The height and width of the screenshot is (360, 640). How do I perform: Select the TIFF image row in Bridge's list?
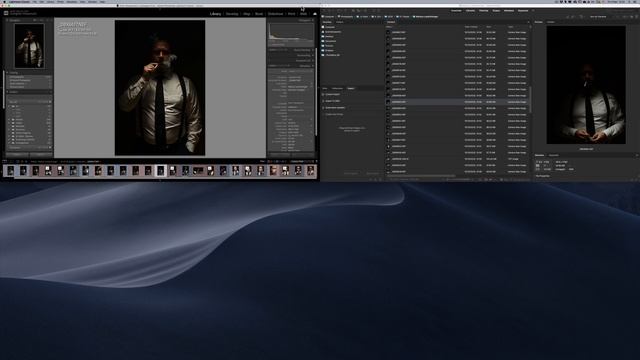pos(457,159)
